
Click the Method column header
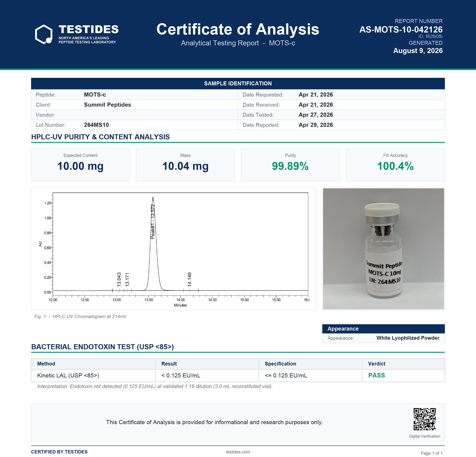click(x=46, y=364)
